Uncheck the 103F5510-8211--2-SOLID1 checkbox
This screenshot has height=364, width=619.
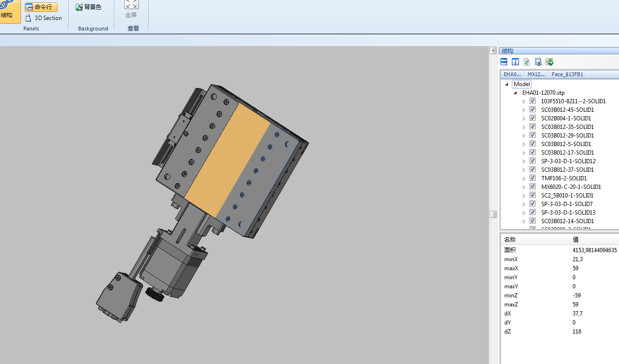(533, 101)
